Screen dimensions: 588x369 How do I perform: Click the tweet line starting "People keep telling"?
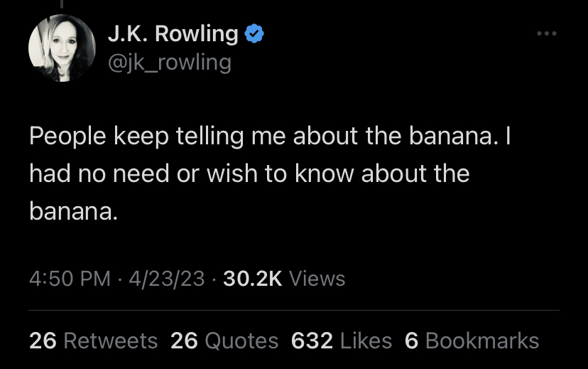pos(270,137)
